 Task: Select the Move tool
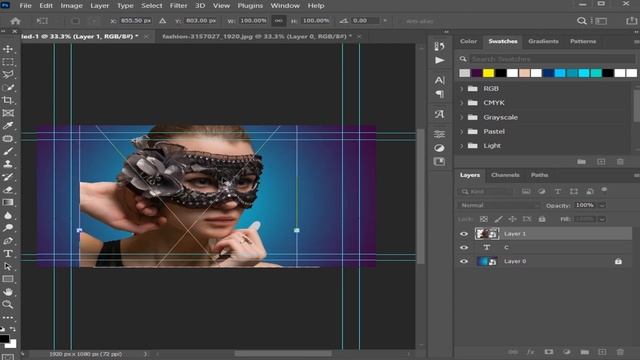pyautogui.click(x=8, y=49)
